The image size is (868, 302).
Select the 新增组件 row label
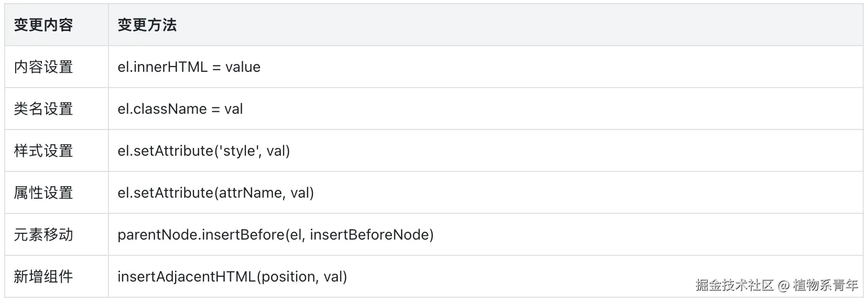(x=44, y=276)
